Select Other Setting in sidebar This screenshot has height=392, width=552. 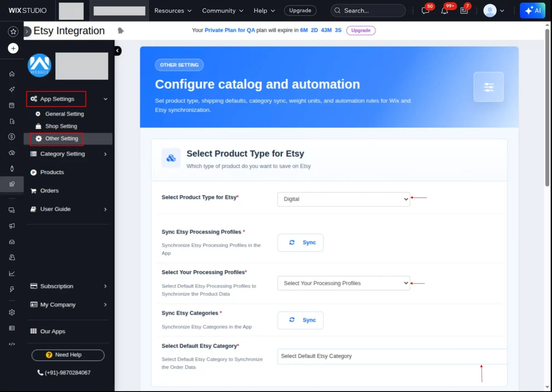point(62,138)
